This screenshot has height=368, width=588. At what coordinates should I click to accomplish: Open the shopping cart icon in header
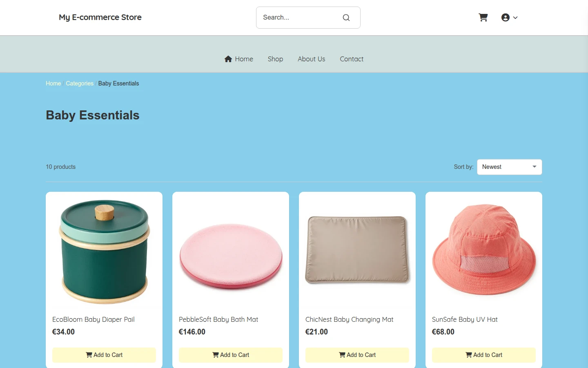[x=483, y=18]
